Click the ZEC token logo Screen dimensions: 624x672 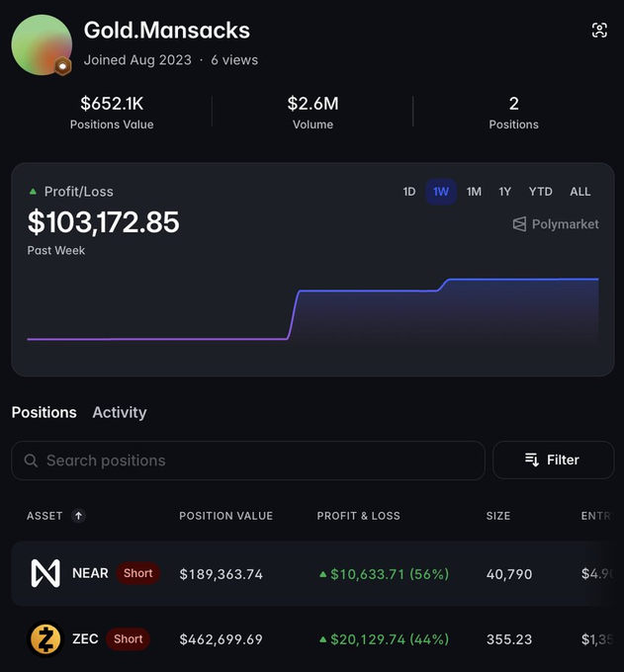tap(45, 639)
